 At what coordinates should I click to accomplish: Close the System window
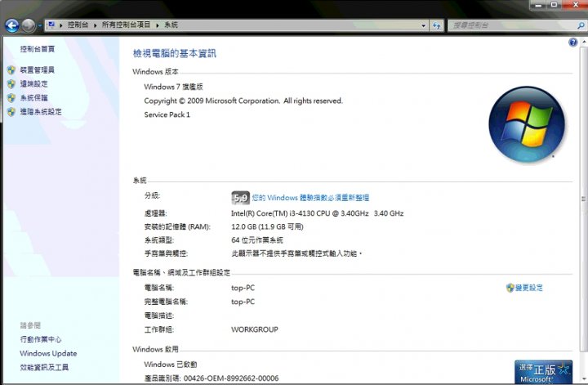tap(575, 5)
